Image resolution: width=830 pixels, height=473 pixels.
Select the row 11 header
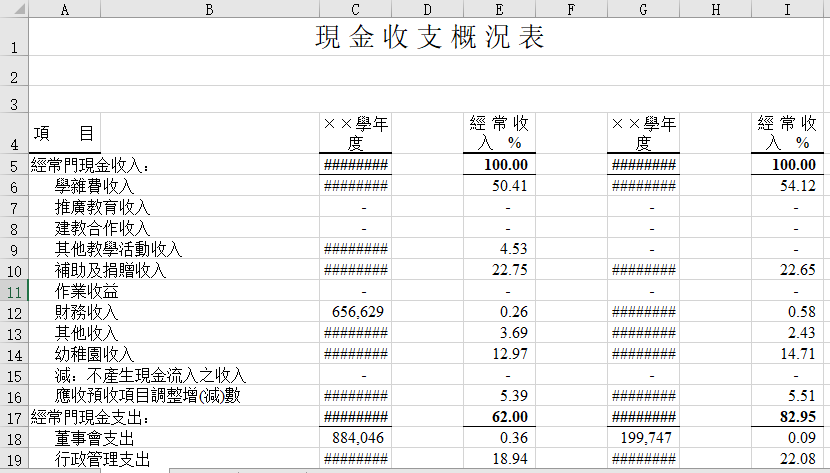click(14, 291)
